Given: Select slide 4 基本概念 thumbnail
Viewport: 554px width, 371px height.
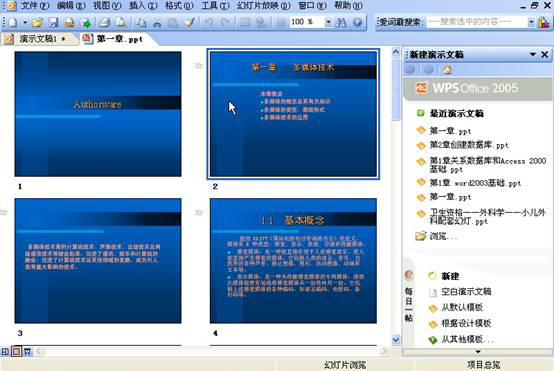Looking at the screenshot, I should click(x=293, y=261).
